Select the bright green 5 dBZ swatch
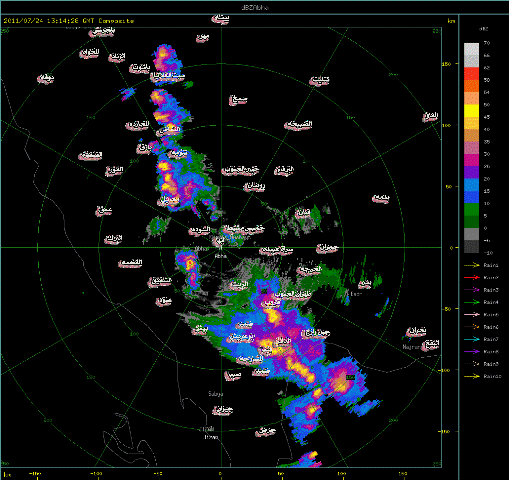Viewport: 509px width, 480px height. click(471, 210)
